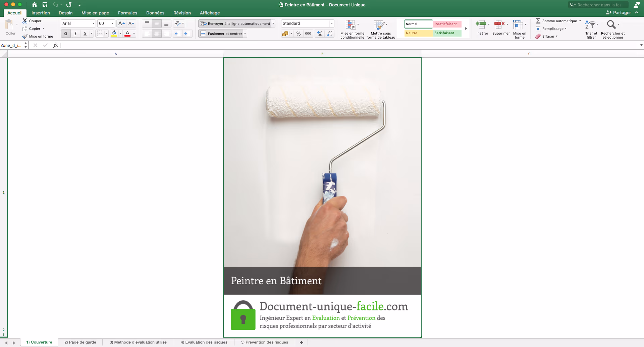Toggle middle vertical alignment

157,23
